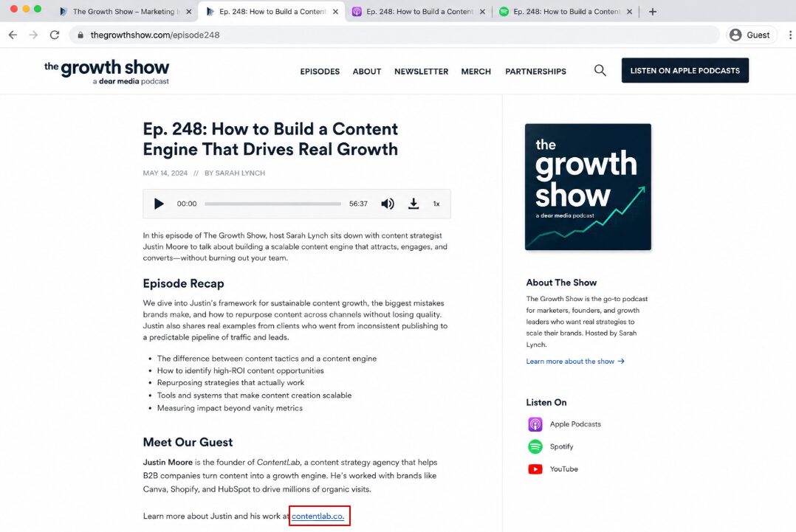Close the active Ep. 248 tab
This screenshot has width=796, height=532.
[x=335, y=12]
